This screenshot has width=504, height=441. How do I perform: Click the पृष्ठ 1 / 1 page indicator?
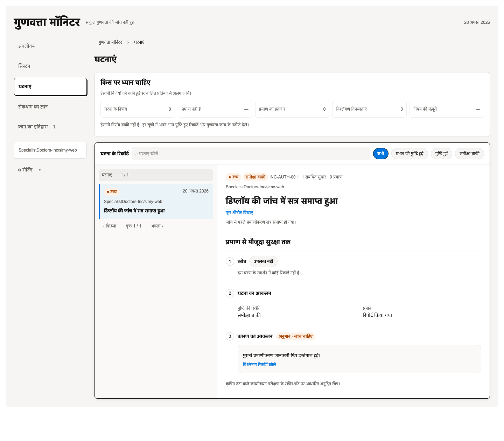click(x=134, y=226)
